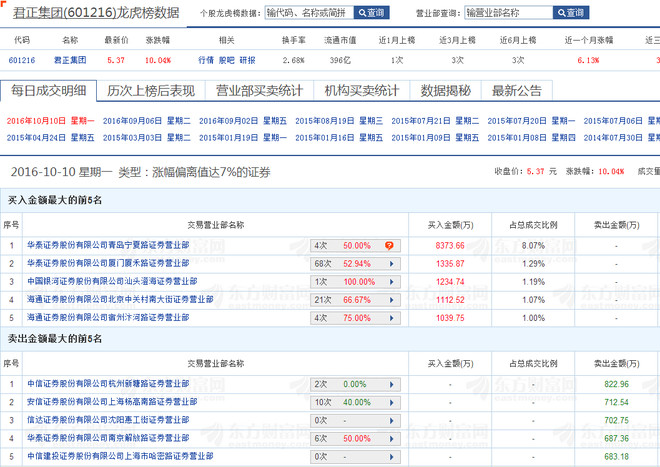The width and height of the screenshot is (660, 467).
Task: Open 华泰证券青岛宁夏路证券营业部 link
Action: [x=108, y=245]
